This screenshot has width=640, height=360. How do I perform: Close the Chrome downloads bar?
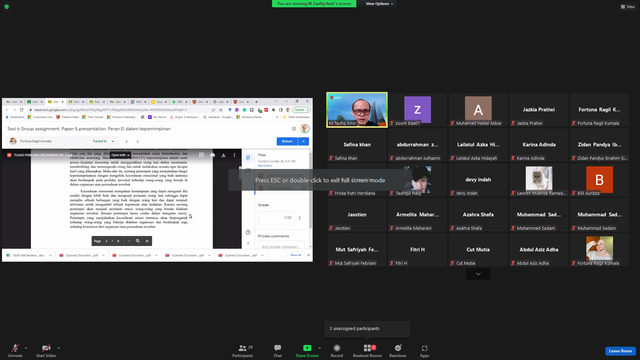pos(308,255)
